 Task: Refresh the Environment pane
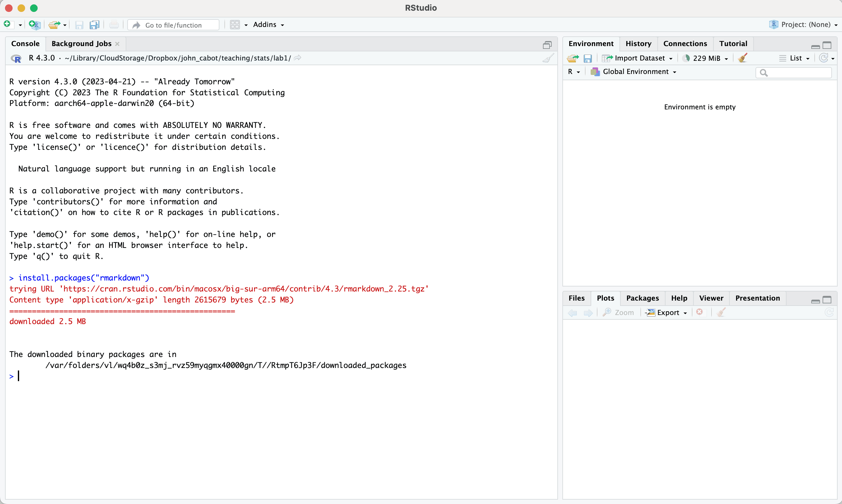[823, 58]
